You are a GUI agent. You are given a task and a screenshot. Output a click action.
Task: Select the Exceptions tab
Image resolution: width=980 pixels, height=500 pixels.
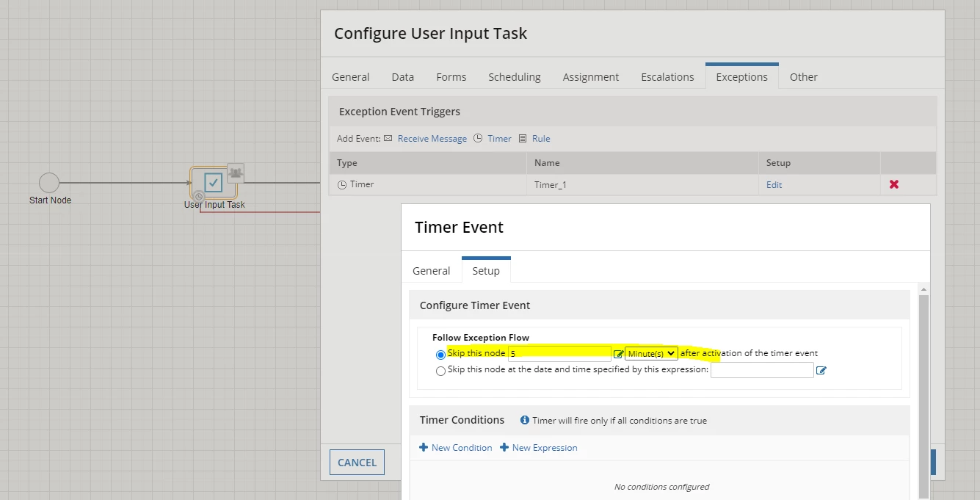click(x=742, y=76)
